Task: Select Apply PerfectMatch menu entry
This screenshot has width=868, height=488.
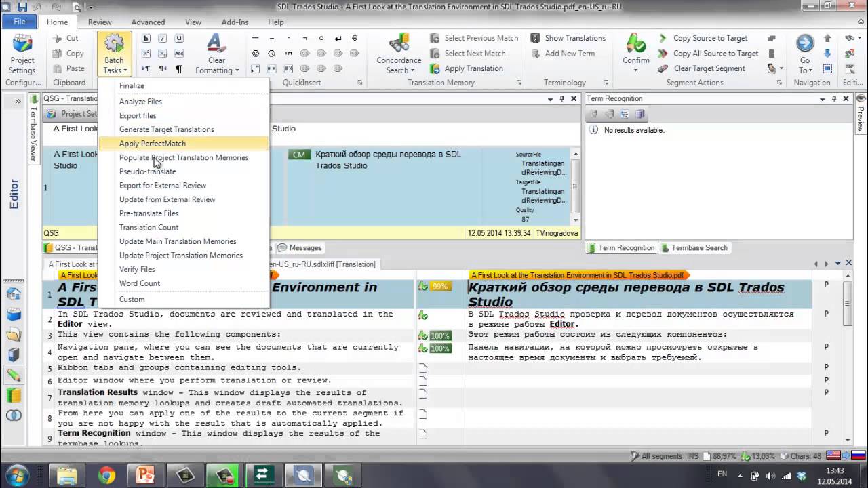Action: tap(184, 144)
